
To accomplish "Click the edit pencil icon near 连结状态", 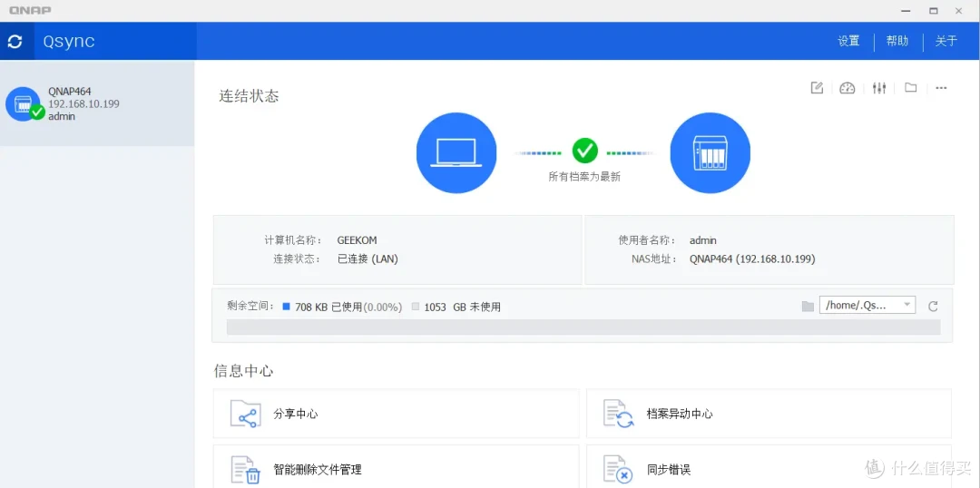I will (x=817, y=88).
